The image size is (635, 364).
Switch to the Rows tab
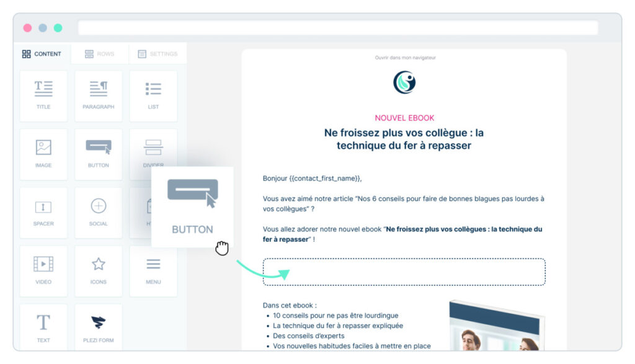click(100, 54)
